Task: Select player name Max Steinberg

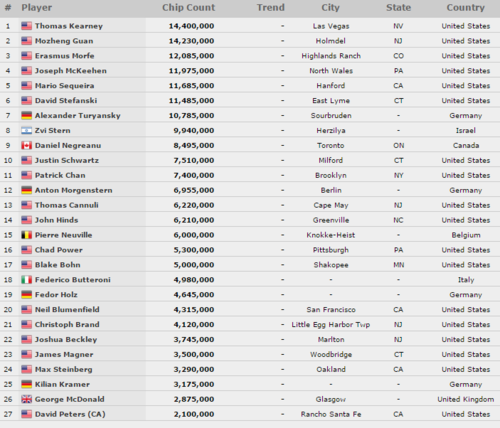Action: [x=64, y=369]
